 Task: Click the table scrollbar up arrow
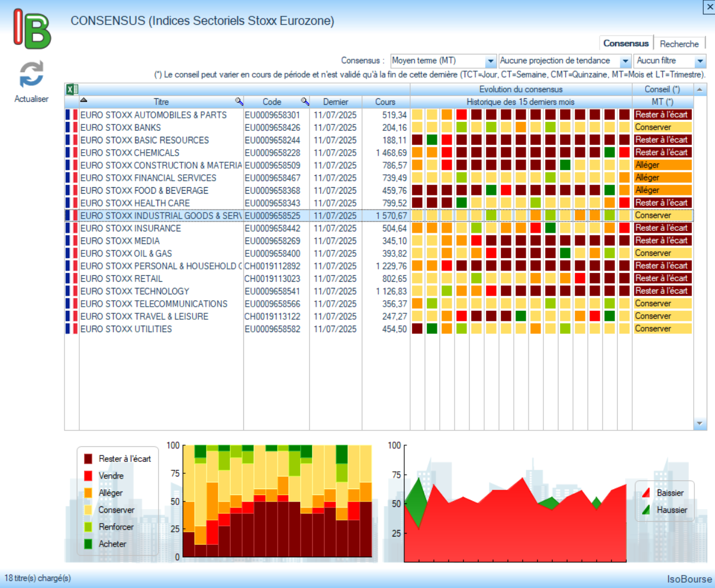point(700,89)
